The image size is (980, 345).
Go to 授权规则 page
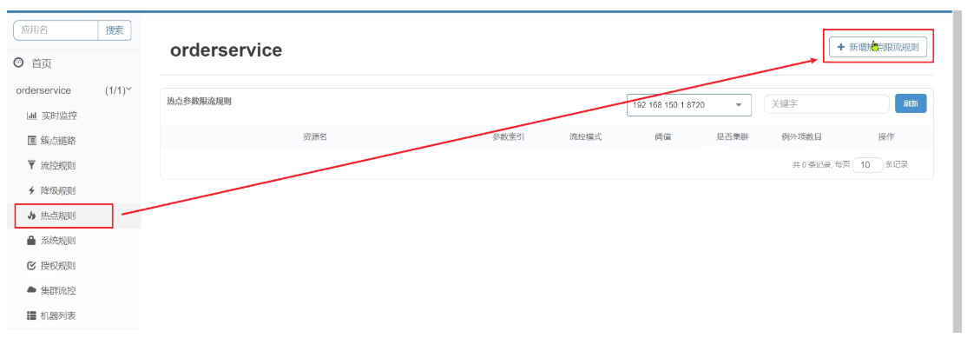point(59,265)
